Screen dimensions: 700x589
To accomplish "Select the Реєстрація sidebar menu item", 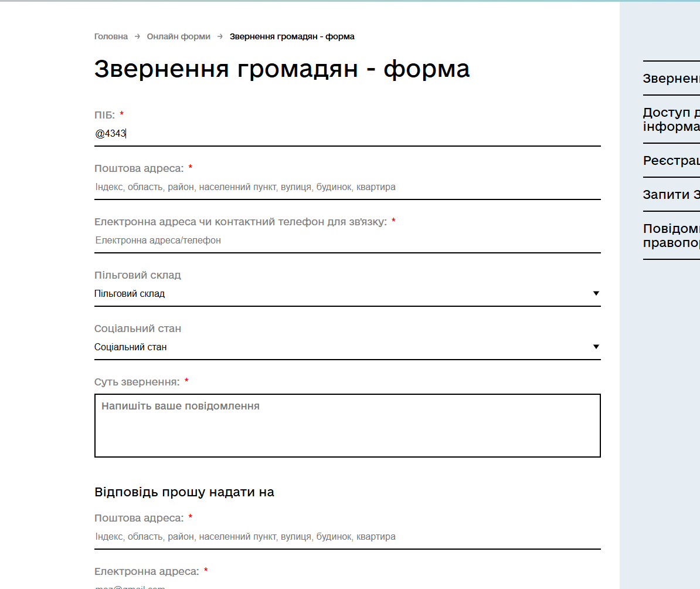I will point(671,160).
